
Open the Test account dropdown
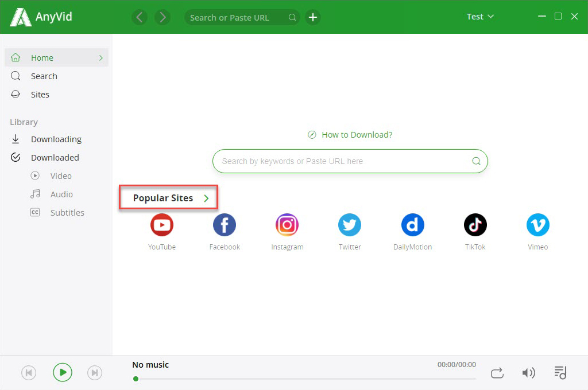coord(480,17)
